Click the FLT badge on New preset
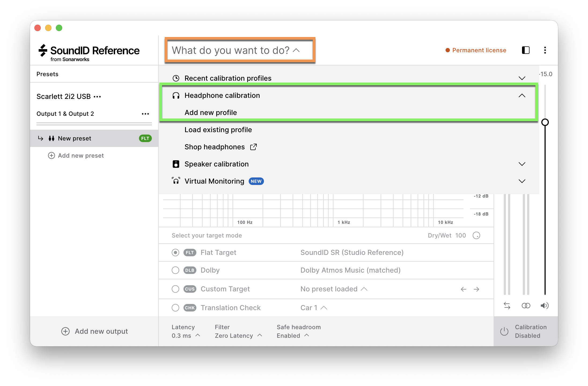Viewport: 588px width, 386px height. 145,138
